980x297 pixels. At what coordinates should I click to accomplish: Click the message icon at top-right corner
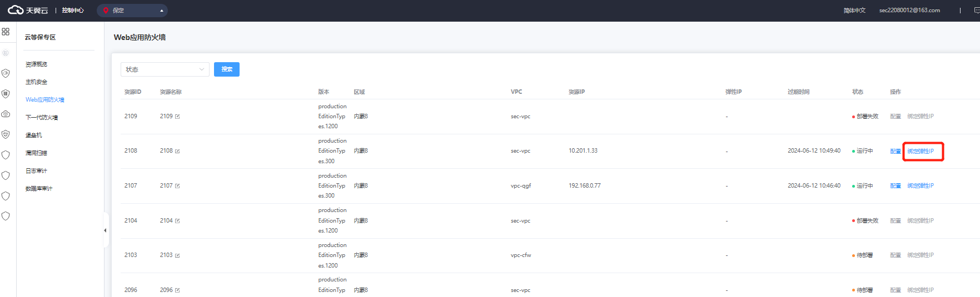(977, 11)
